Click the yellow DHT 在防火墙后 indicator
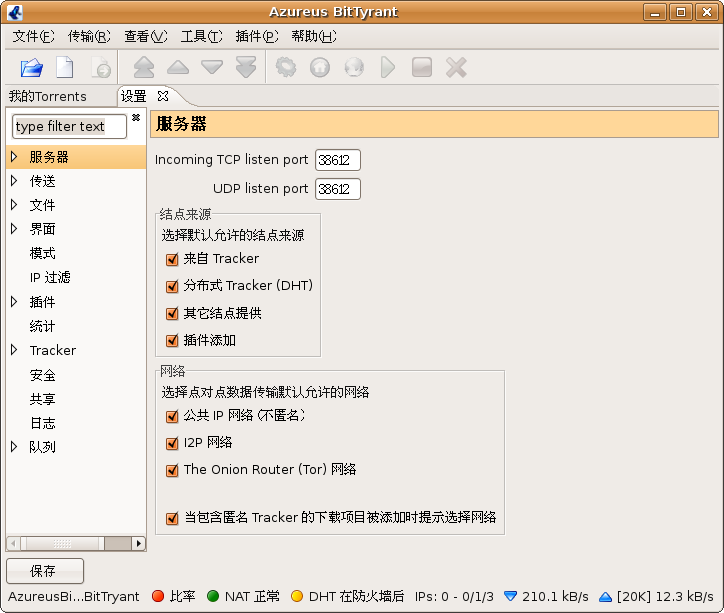 click(x=297, y=596)
